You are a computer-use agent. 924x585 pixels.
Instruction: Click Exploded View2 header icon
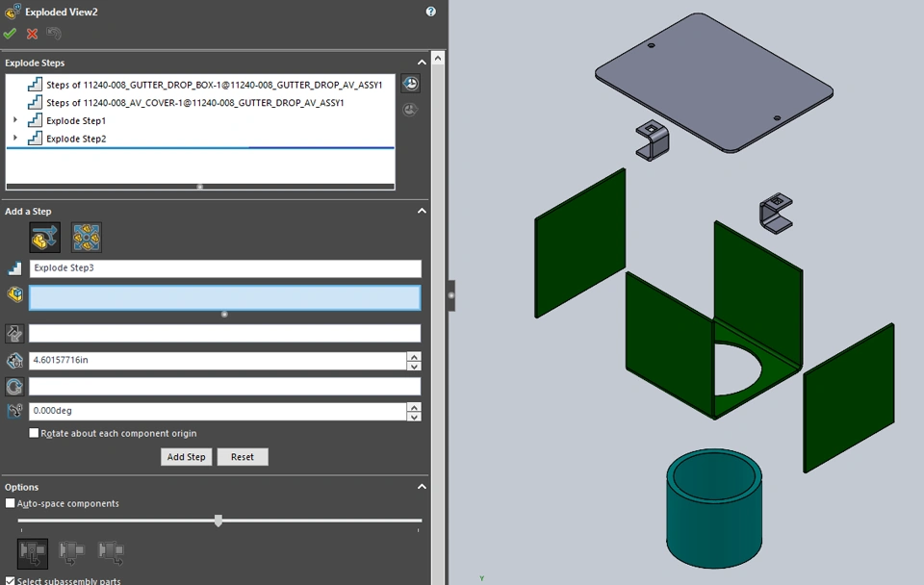(x=13, y=12)
